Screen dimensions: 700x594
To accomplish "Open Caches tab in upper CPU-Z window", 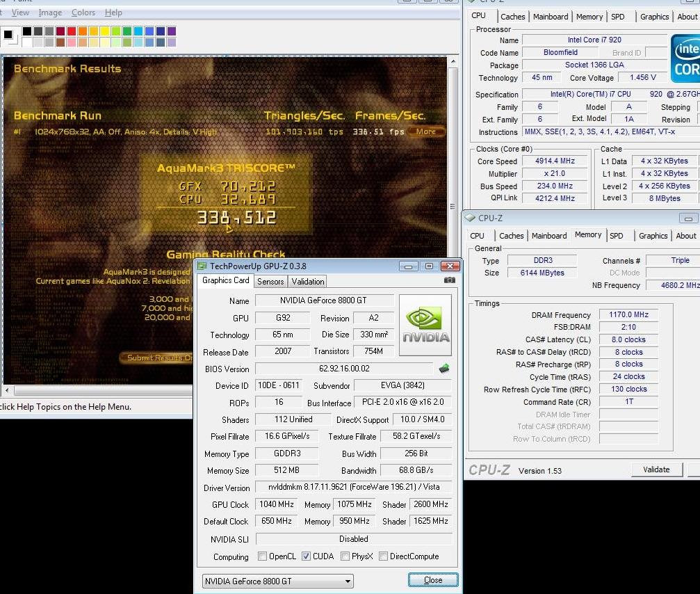I will click(x=513, y=17).
